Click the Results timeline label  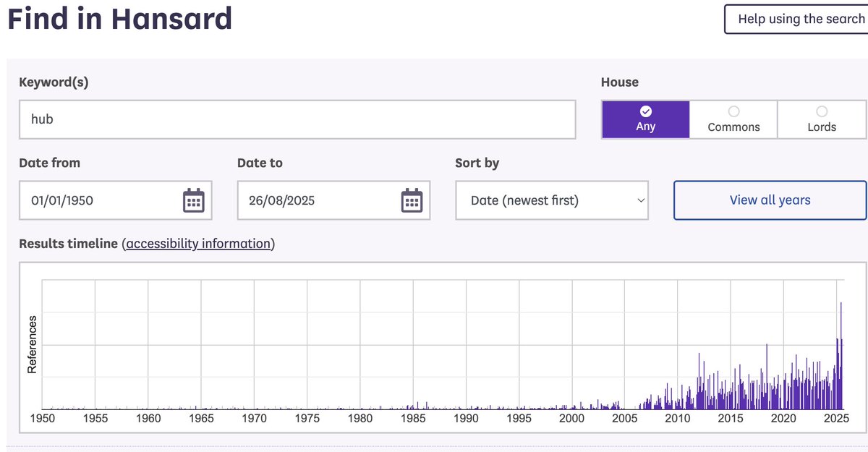coord(68,244)
